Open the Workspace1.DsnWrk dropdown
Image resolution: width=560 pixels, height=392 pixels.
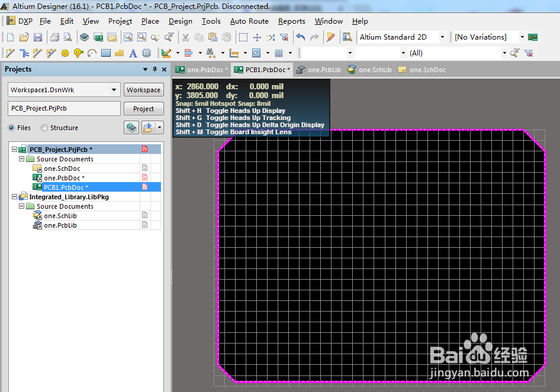pyautogui.click(x=114, y=90)
